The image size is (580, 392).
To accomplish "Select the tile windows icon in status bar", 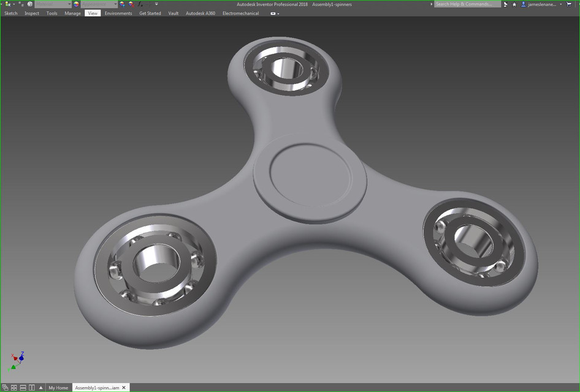I will point(13,387).
